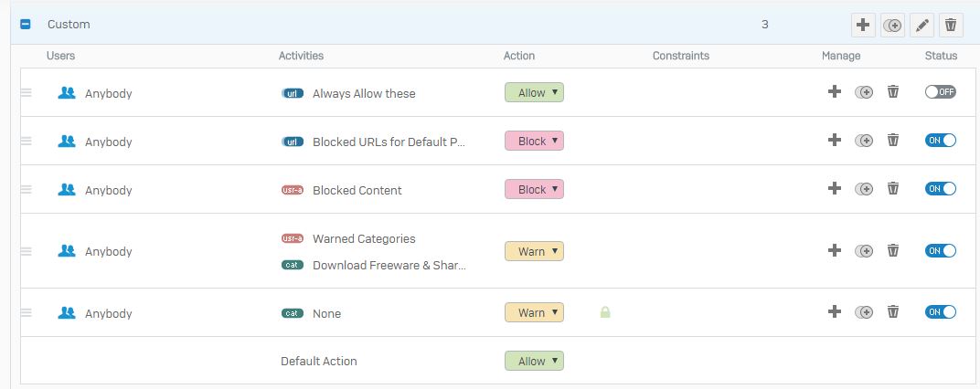
Task: Open Block action dropdown for Blocked URLs
Action: 535,142
